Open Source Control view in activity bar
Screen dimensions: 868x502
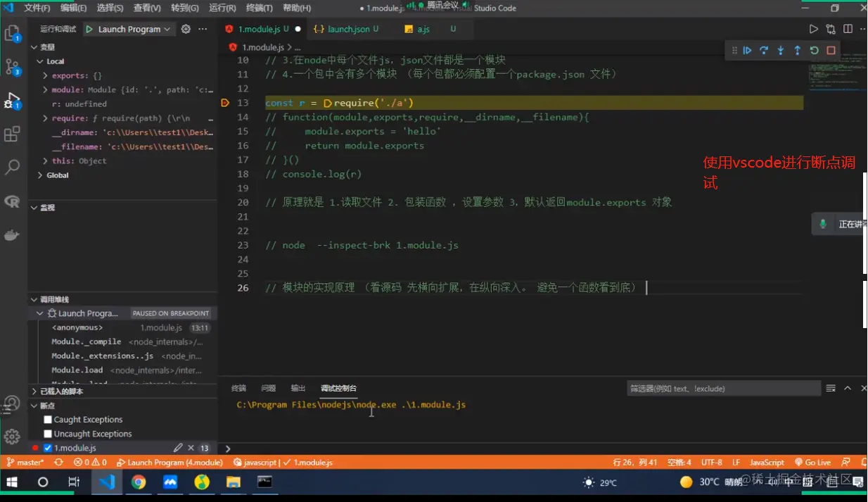pos(13,67)
